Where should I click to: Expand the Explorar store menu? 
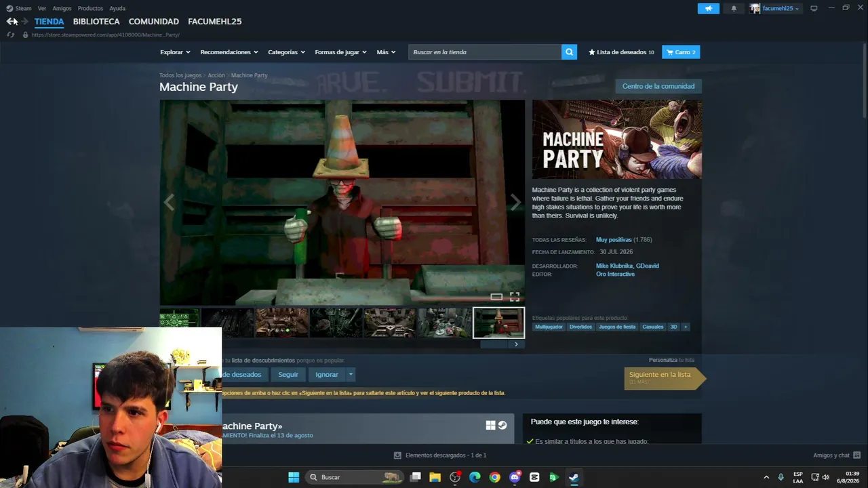tap(175, 52)
